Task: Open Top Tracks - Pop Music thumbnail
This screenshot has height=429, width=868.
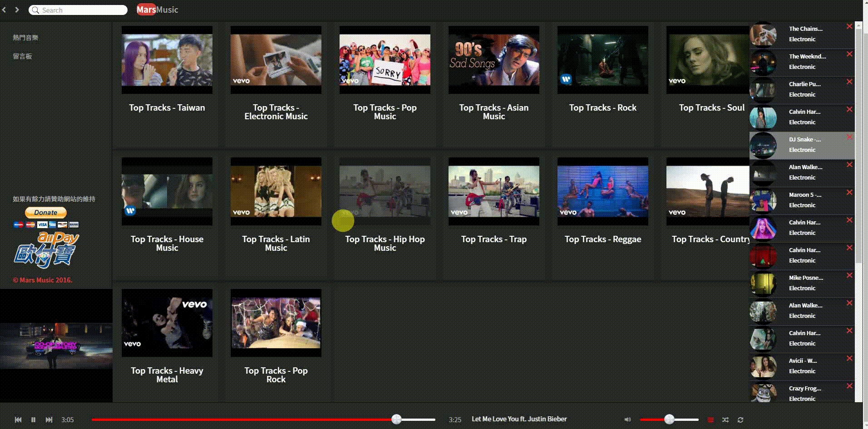Action: pyautogui.click(x=385, y=60)
